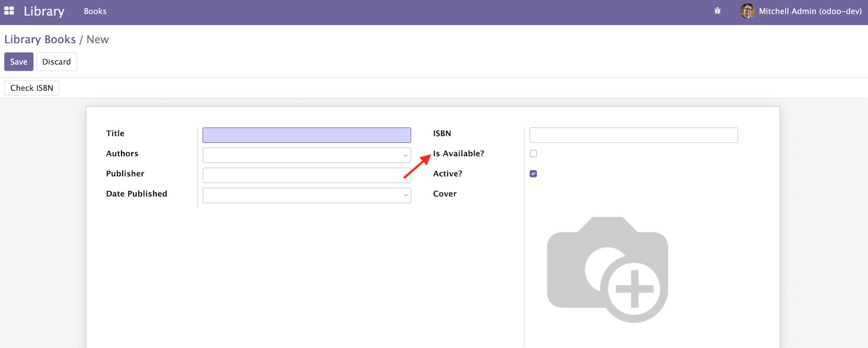Image resolution: width=868 pixels, height=348 pixels.
Task: Focus the ISBN input field
Action: 634,135
